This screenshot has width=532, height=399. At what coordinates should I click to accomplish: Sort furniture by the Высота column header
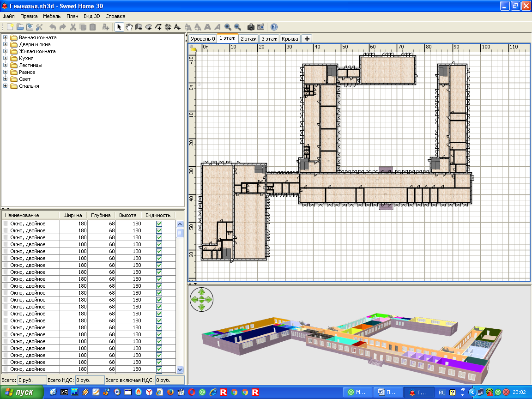point(128,215)
